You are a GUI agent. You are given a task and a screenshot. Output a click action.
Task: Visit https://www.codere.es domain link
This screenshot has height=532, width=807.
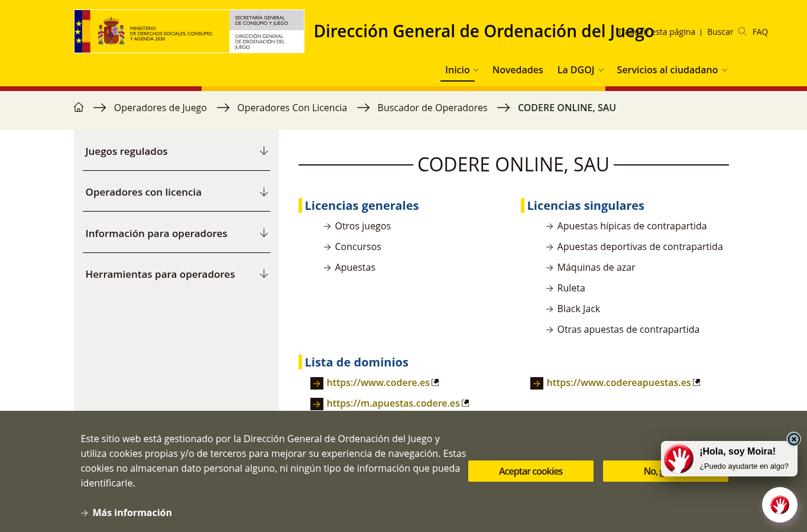pyautogui.click(x=378, y=382)
